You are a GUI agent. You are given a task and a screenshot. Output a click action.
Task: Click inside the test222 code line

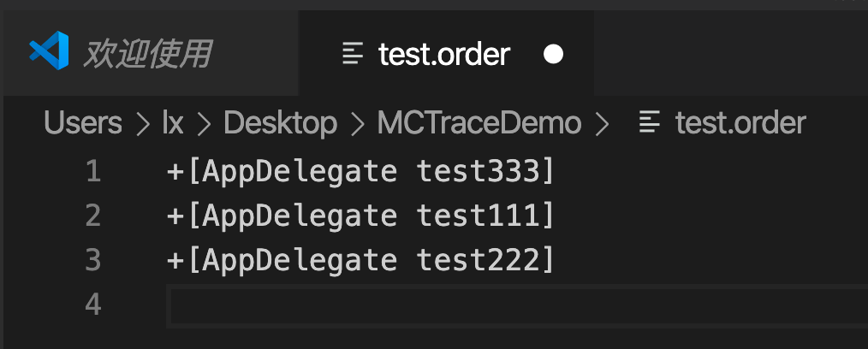(360, 260)
